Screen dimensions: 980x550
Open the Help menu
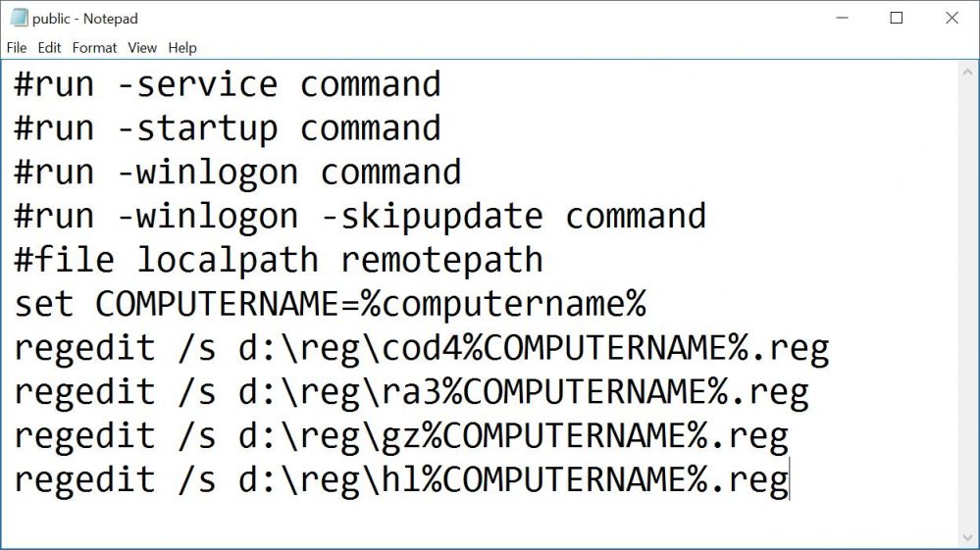pos(182,47)
